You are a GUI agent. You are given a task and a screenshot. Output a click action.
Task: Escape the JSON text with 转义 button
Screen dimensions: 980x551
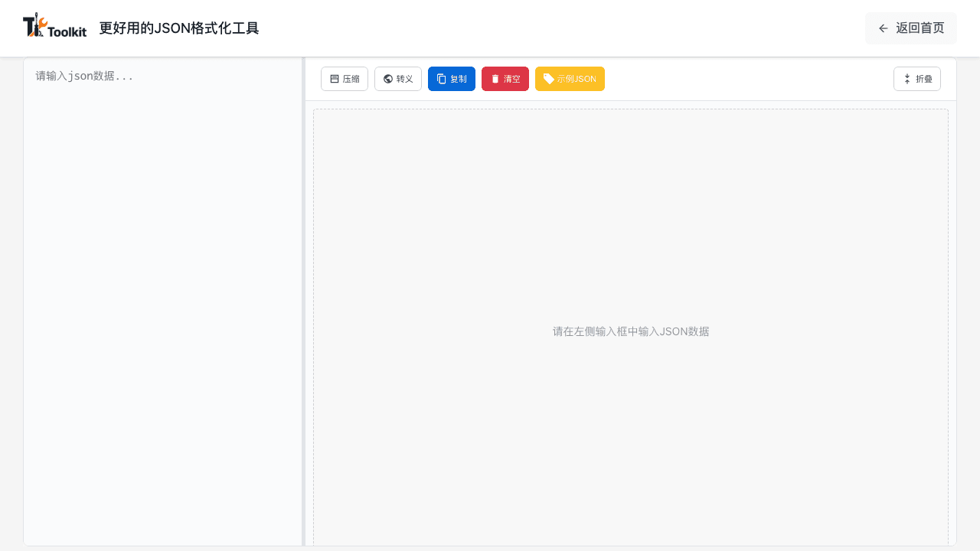pos(397,79)
